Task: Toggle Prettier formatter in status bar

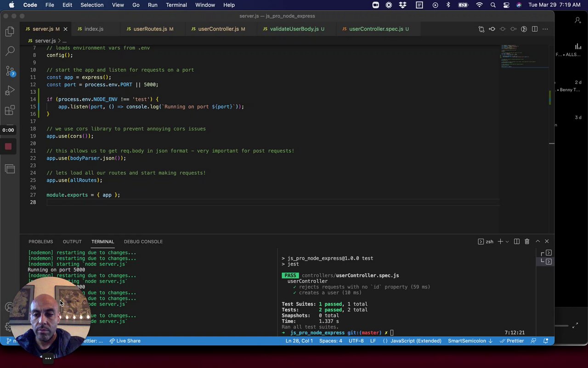Action: (512, 341)
